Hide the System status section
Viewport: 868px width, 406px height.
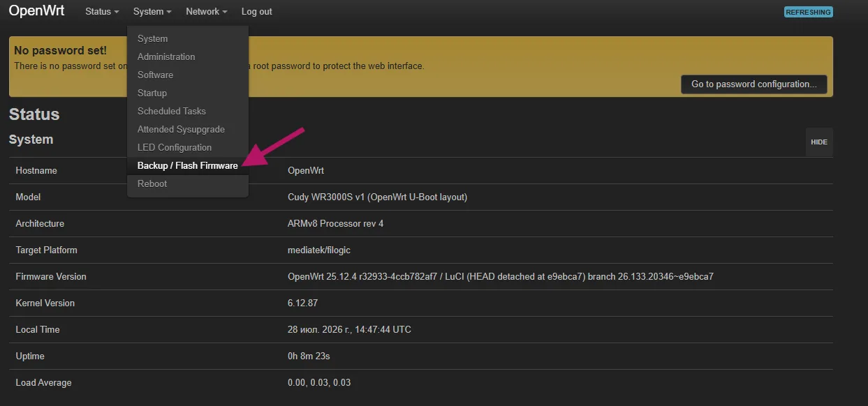[819, 142]
